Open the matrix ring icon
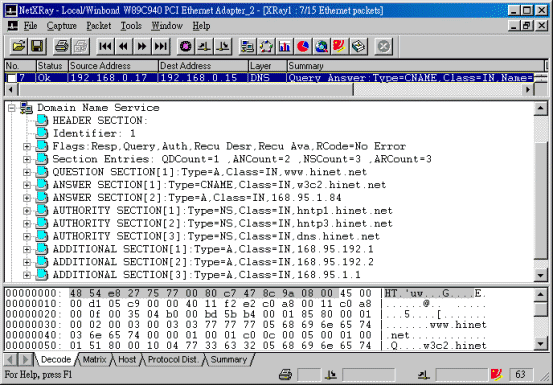The width and height of the screenshot is (553, 385). tap(266, 46)
